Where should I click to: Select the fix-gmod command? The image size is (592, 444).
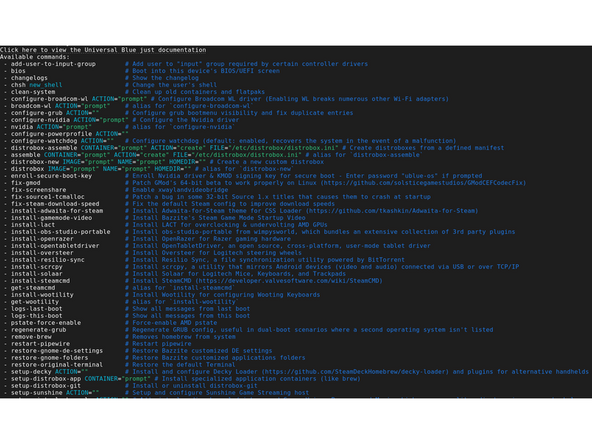pyautogui.click(x=25, y=183)
